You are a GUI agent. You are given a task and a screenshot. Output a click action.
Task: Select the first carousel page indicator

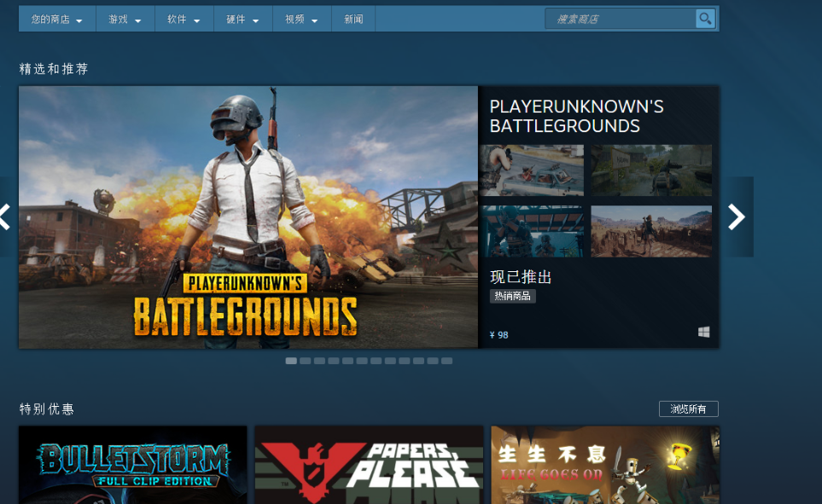[291, 361]
